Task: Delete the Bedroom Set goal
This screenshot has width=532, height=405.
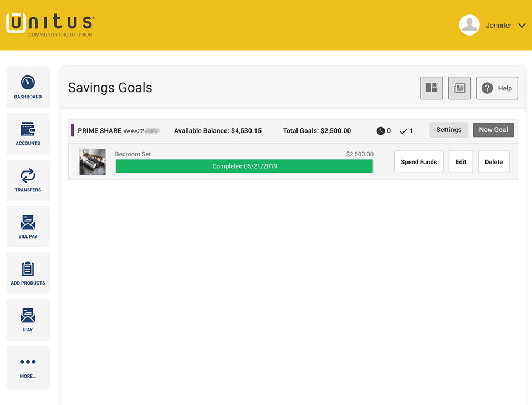Action: coord(494,162)
